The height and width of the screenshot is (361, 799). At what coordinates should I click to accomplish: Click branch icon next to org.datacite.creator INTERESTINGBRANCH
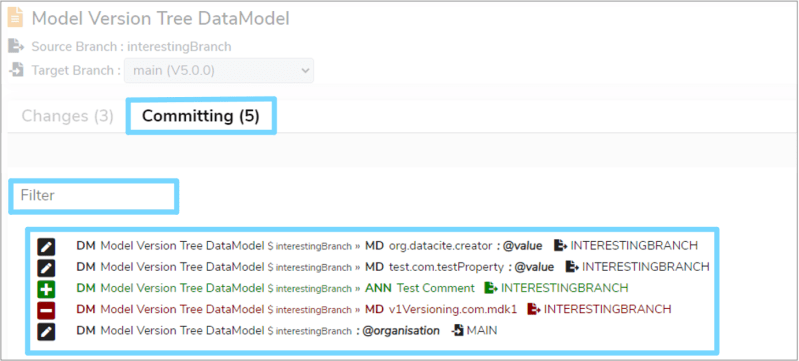[561, 246]
